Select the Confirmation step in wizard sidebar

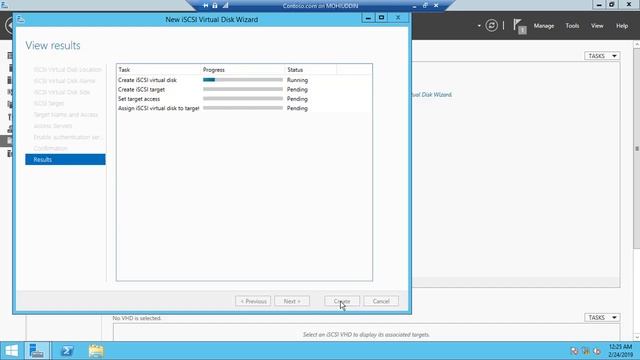click(50, 148)
